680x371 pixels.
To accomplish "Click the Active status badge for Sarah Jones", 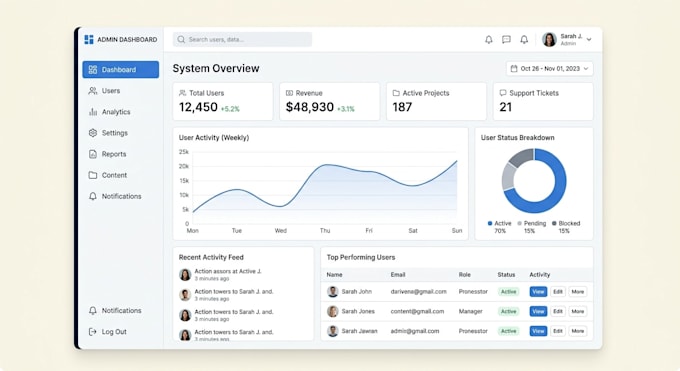I will [x=508, y=312].
